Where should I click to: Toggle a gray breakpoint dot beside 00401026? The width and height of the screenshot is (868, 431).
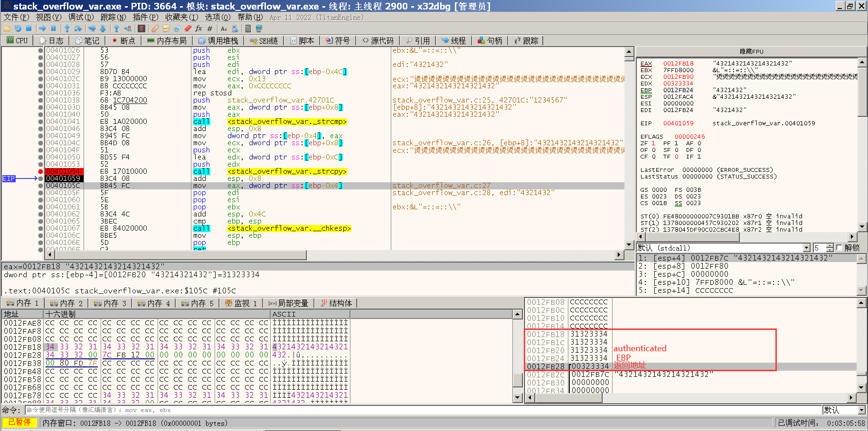click(39, 50)
